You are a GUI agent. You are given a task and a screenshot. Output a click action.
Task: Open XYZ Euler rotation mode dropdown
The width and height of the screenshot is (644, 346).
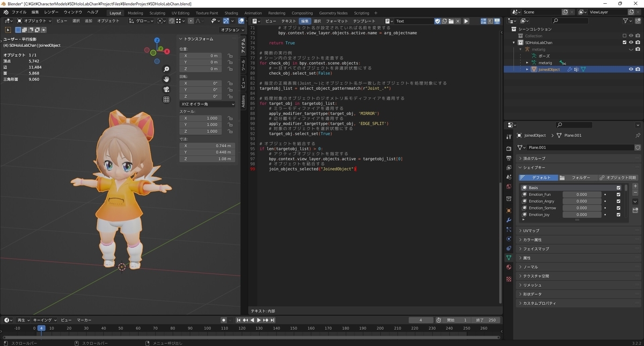pos(207,104)
